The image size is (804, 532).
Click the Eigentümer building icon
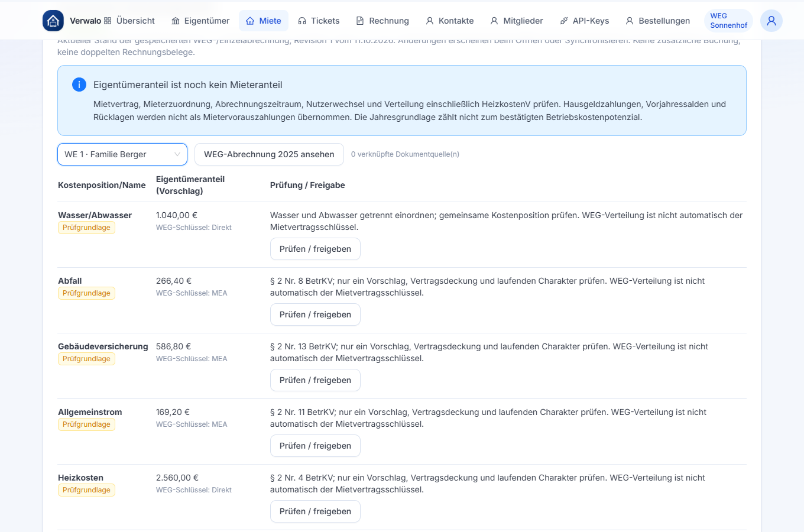(x=176, y=21)
